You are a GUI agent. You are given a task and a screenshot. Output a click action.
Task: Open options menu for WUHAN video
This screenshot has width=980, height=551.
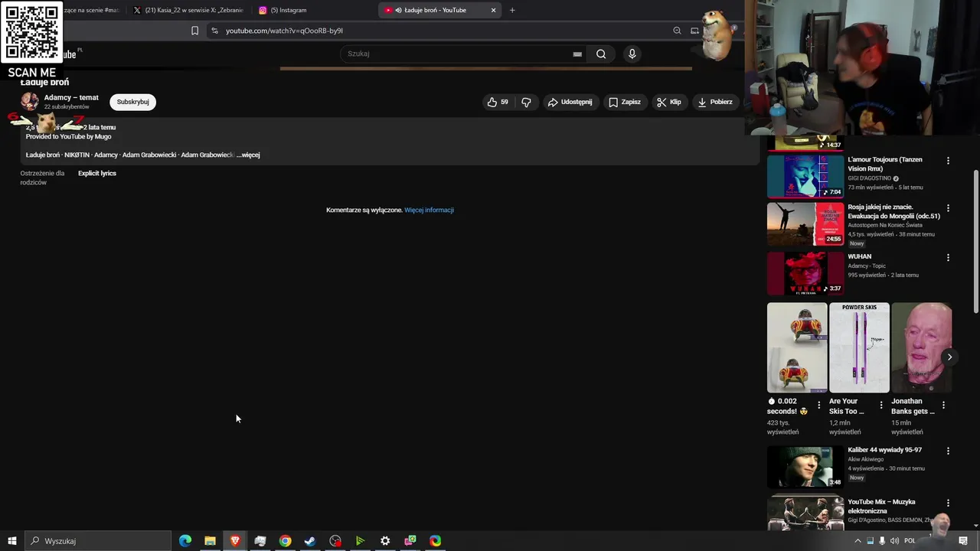point(948,258)
